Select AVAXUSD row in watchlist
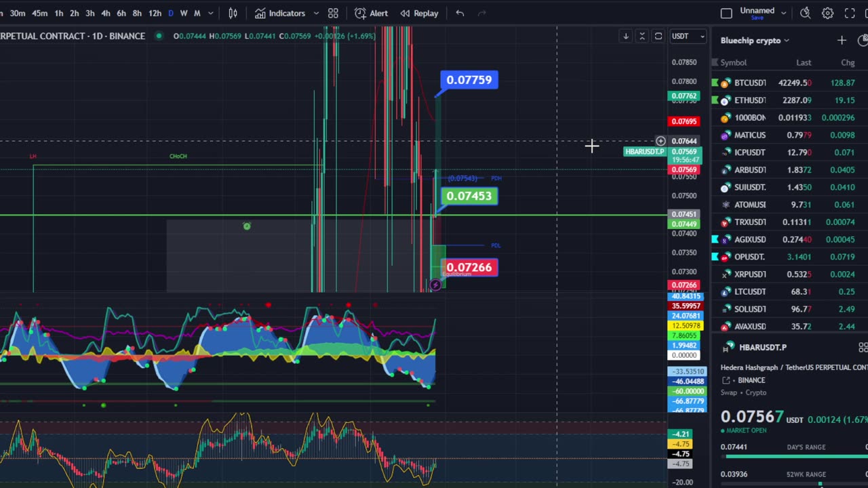Screen dimensions: 868x488 tap(789, 326)
